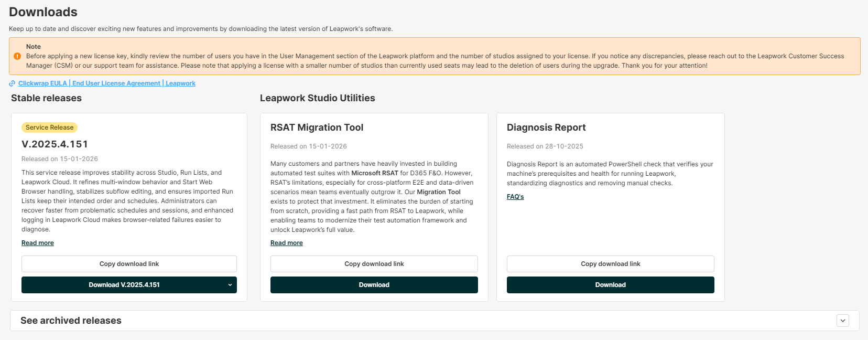This screenshot has width=868, height=340.
Task: Copy download link for Diagnosis Report
Action: pyautogui.click(x=610, y=264)
